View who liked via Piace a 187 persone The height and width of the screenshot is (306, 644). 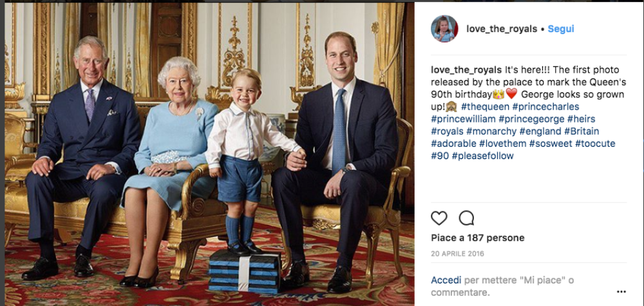[478, 238]
